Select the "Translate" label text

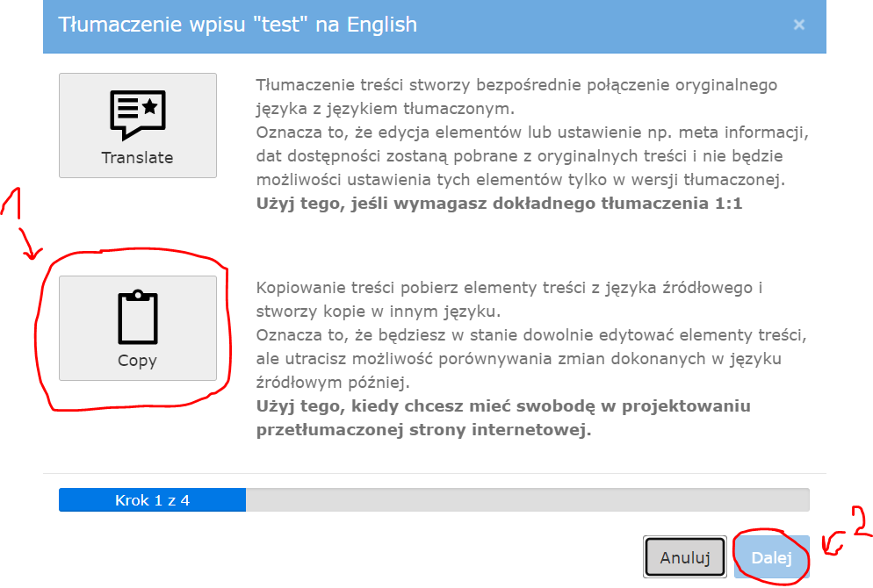[137, 158]
